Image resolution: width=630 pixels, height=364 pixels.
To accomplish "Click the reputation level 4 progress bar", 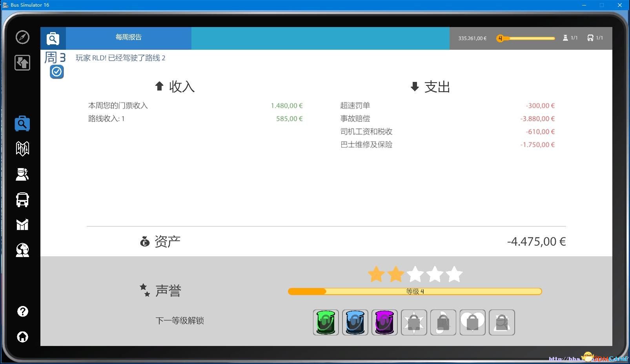I will (x=415, y=292).
